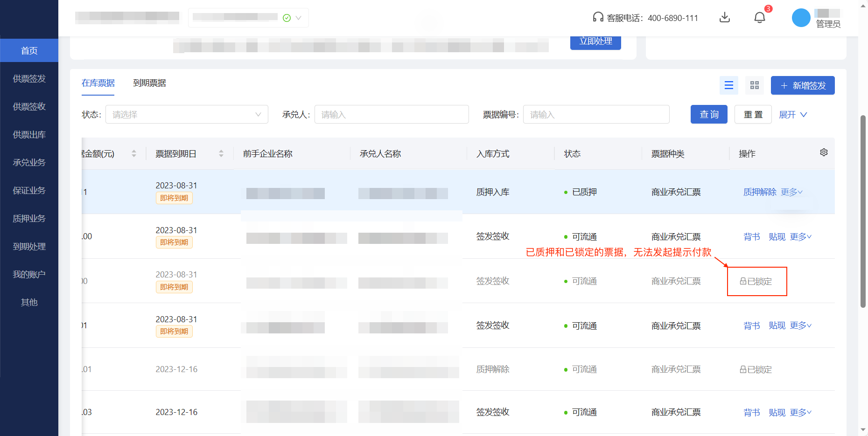Click 背书 in 2023-12-16 签发签收 row
The image size is (868, 436).
click(752, 413)
